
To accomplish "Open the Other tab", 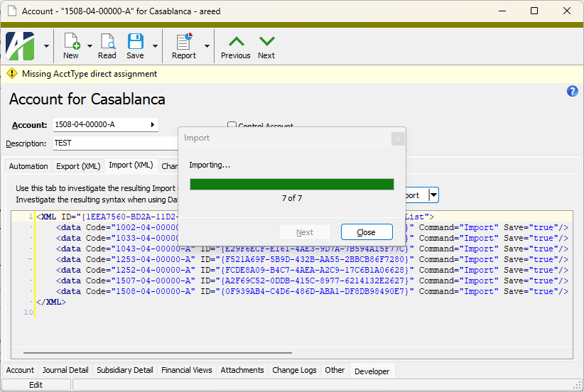I will coord(335,370).
